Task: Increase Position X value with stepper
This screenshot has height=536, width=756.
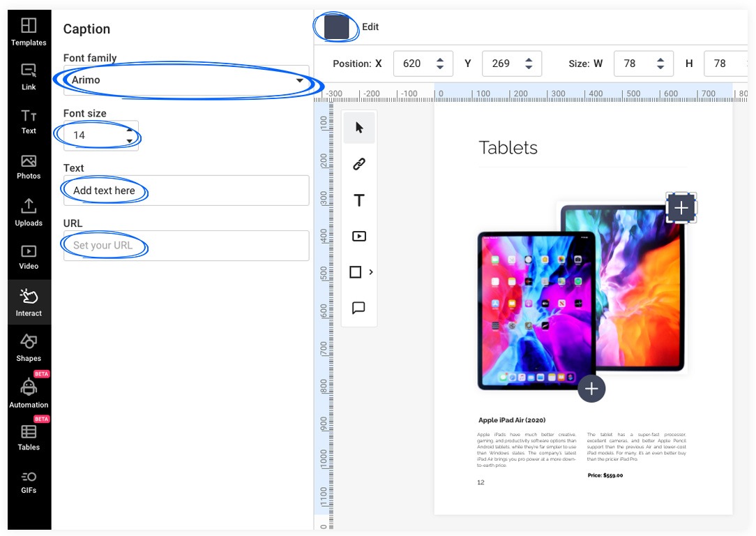Action: click(x=440, y=60)
